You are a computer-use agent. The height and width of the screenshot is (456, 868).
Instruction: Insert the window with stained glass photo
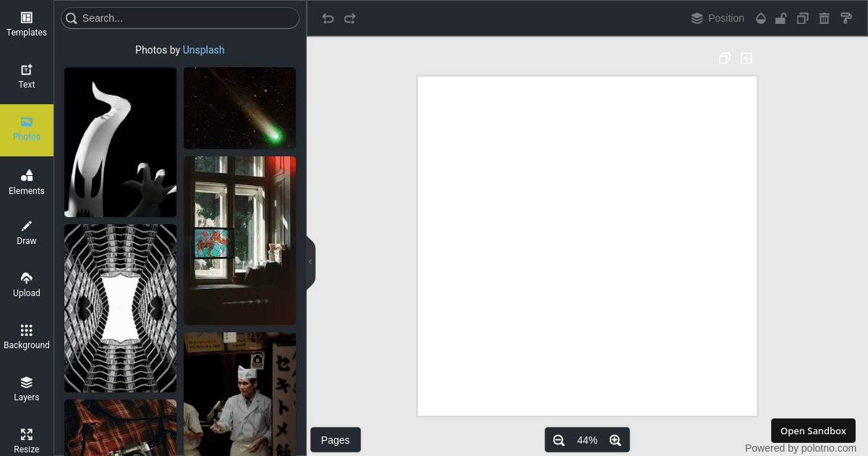[x=239, y=240]
